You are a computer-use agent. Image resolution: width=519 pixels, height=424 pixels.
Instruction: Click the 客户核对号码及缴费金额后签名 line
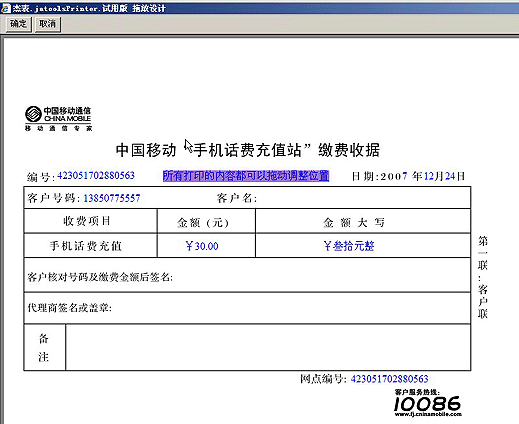pyautogui.click(x=100, y=277)
